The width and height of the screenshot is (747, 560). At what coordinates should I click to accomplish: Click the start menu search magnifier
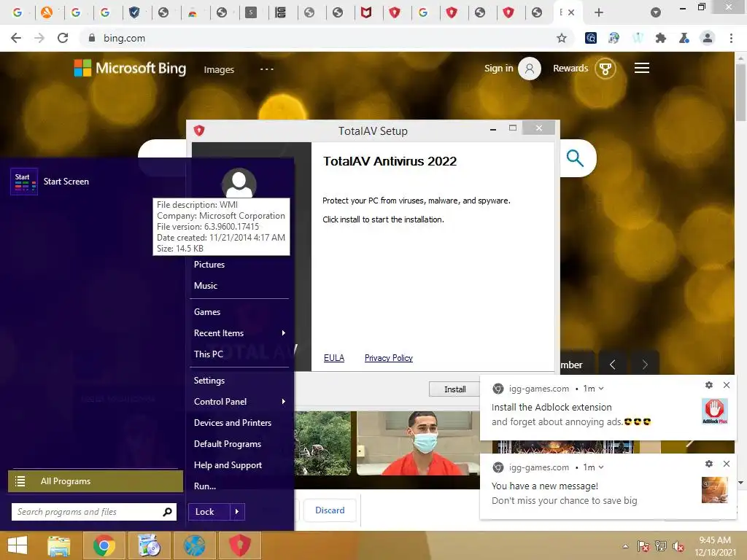coord(167,512)
